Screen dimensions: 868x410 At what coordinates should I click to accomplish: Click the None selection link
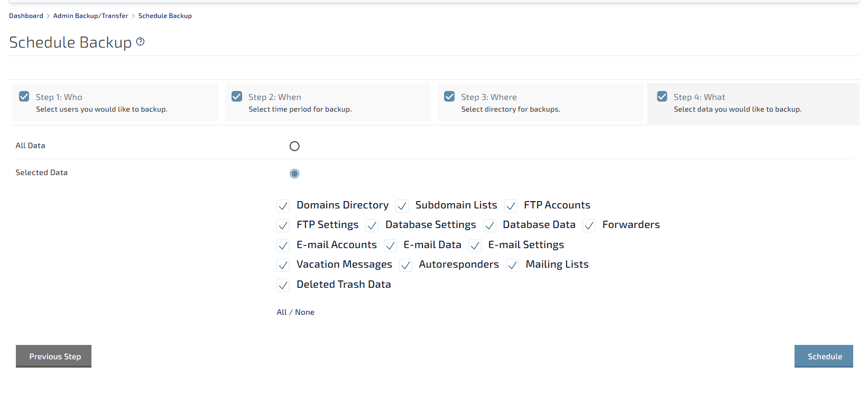304,312
